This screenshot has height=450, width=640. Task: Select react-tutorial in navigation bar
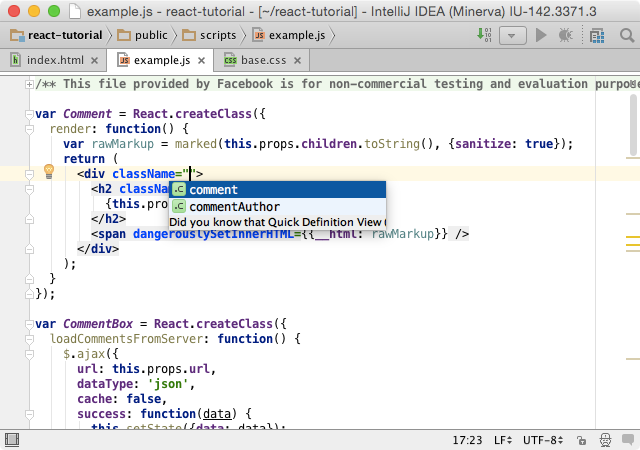pyautogui.click(x=56, y=36)
